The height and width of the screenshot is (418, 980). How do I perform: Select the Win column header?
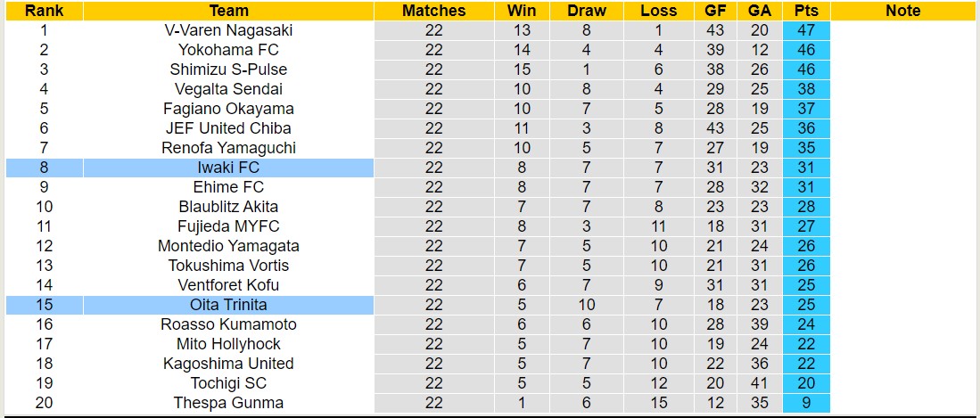[x=522, y=11]
